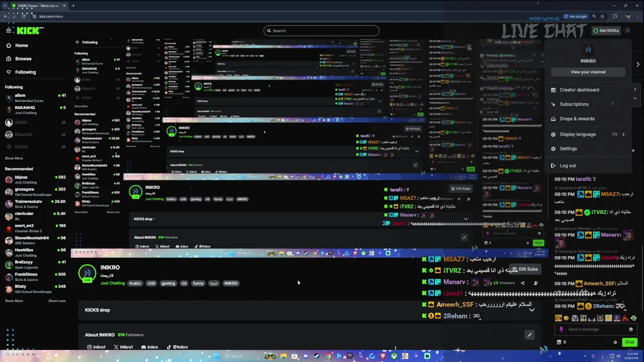This screenshot has width=644, height=362.
Task: Click the Send a message field
Action: [x=596, y=329]
